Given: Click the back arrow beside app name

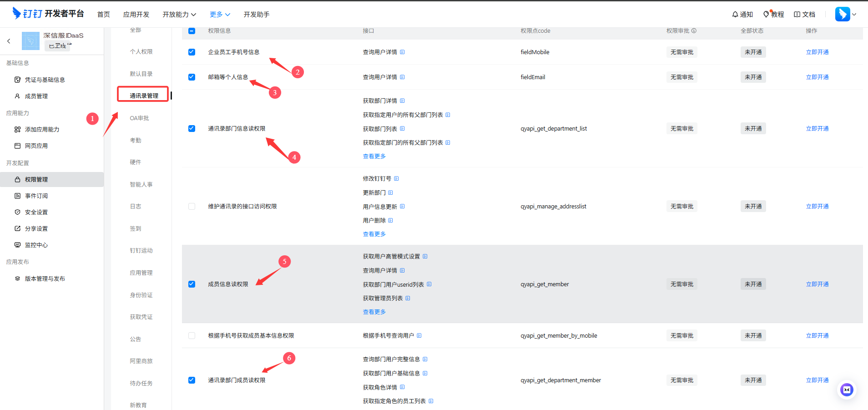Looking at the screenshot, I should 9,41.
